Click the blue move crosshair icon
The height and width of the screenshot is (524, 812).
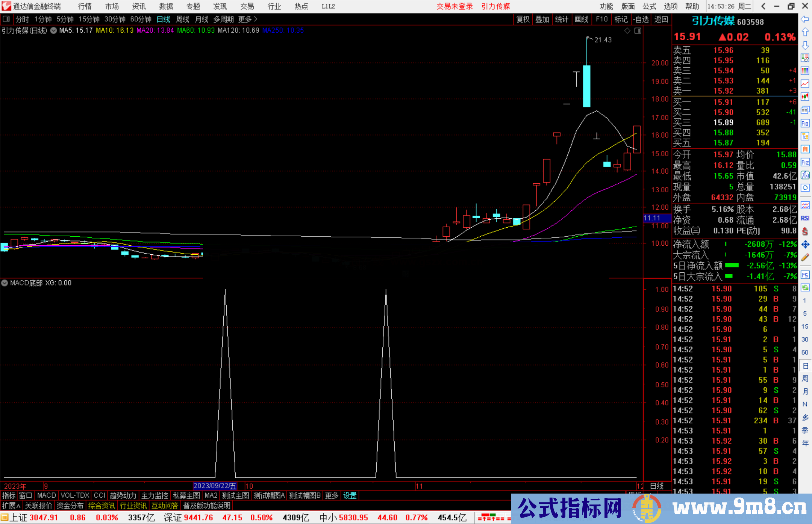(805, 245)
